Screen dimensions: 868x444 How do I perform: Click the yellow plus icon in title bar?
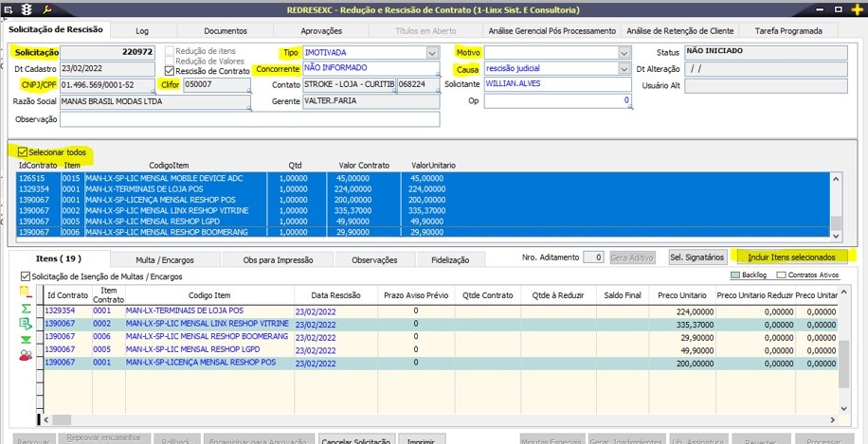857,9
